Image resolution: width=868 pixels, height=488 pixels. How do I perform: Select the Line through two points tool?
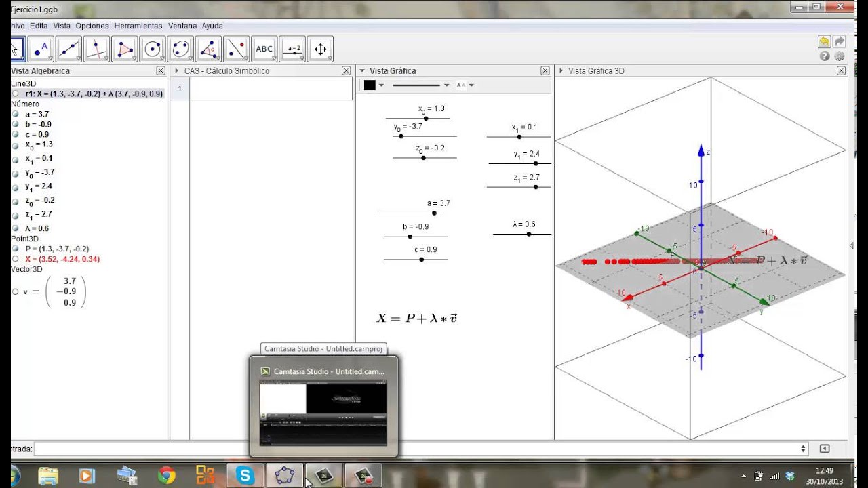69,49
